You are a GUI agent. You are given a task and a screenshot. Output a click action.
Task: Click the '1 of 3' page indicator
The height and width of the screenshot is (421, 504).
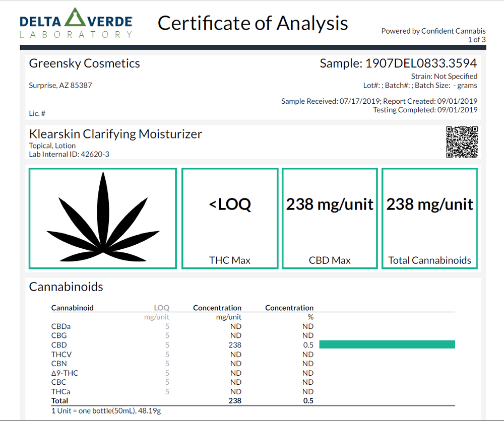477,39
